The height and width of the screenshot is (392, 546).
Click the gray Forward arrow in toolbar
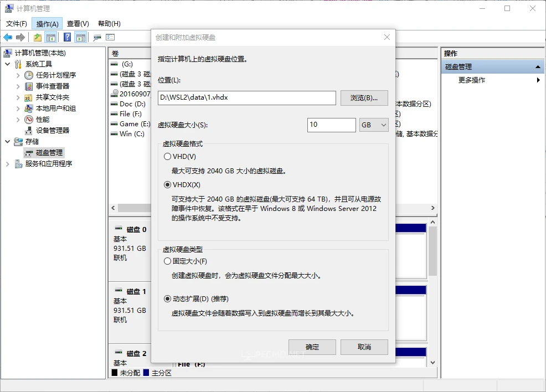[20, 37]
